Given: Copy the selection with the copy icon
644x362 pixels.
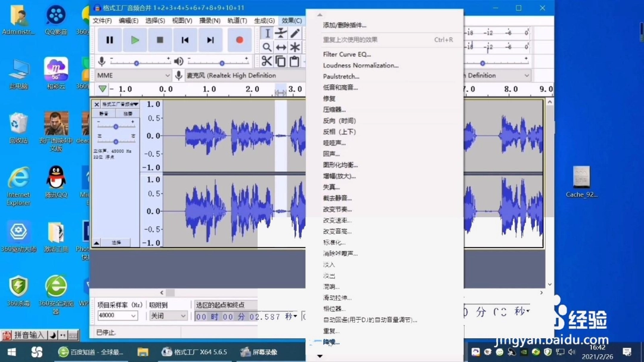Looking at the screenshot, I should (x=281, y=61).
